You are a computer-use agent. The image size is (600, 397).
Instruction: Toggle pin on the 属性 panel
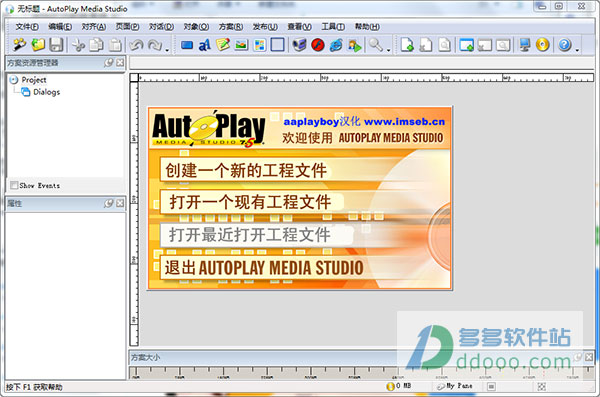pos(109,203)
